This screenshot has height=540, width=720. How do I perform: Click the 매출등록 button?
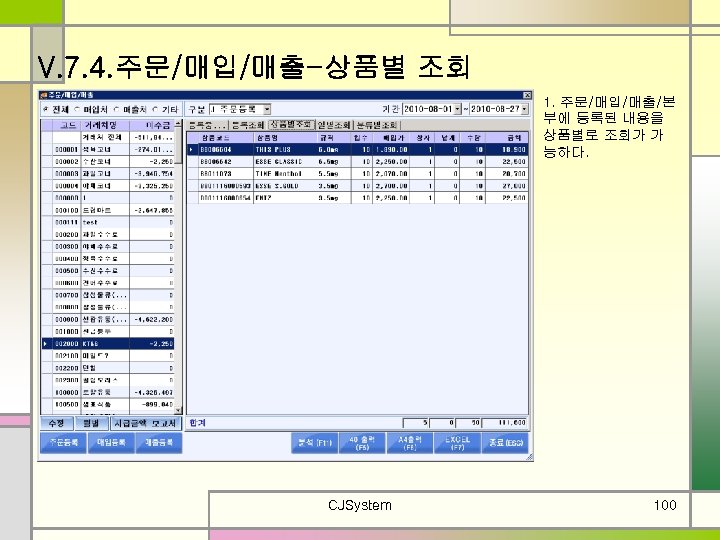pos(159,443)
